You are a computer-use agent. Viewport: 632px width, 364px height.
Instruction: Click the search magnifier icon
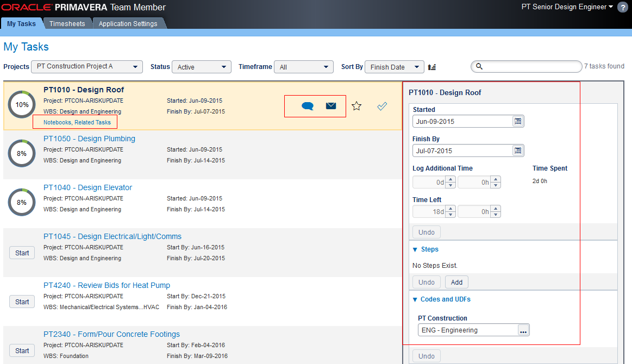point(479,66)
